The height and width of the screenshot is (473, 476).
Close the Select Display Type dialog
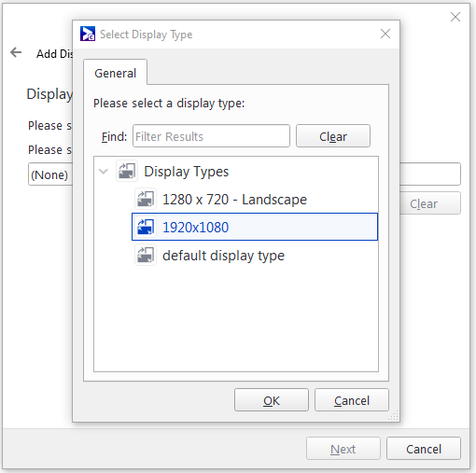pos(385,34)
